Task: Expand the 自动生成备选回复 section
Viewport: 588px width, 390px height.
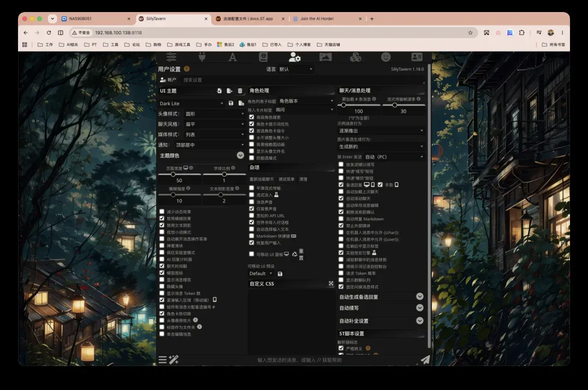Action: (x=420, y=296)
